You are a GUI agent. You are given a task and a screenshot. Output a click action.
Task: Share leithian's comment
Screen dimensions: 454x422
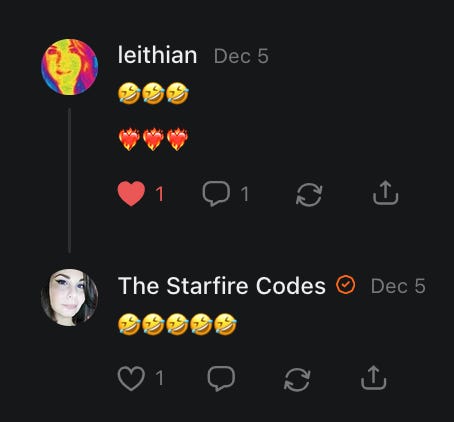[x=385, y=193]
